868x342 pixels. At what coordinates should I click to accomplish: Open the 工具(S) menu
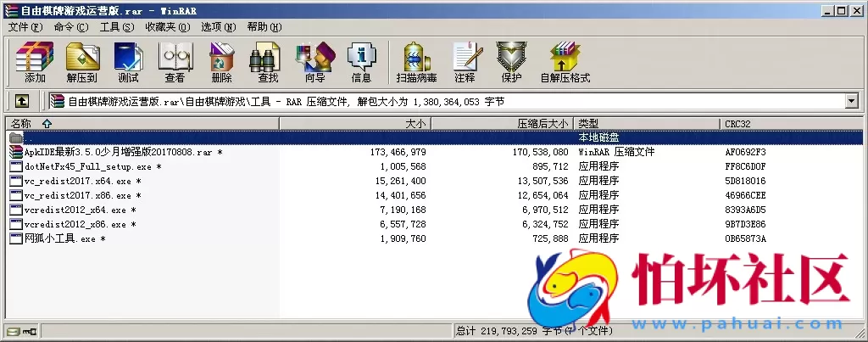pos(117,27)
